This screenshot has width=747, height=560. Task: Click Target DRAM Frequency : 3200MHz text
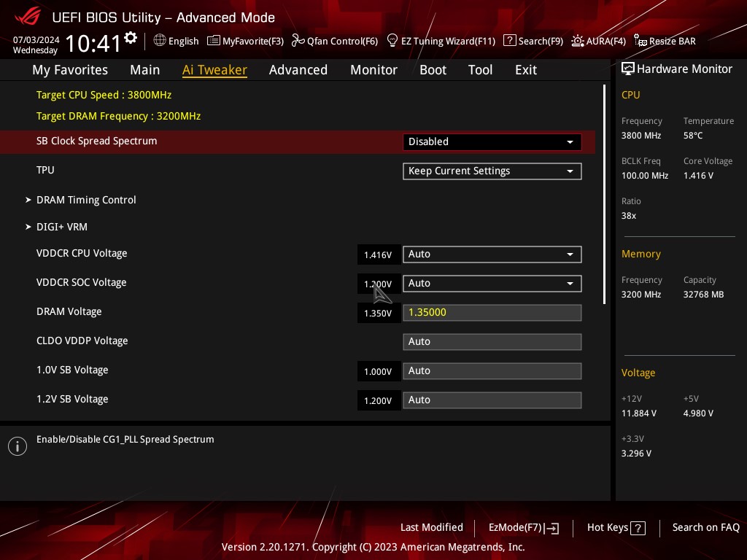point(119,116)
